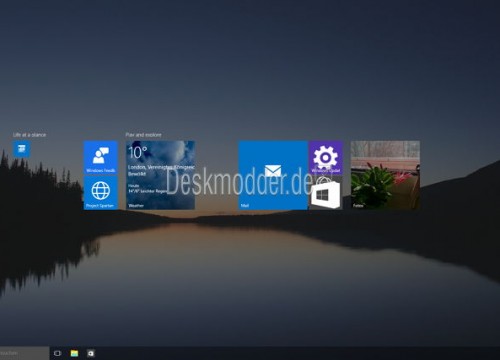Click the Task View taskbar icon
Screen dimensions: 500x360
[x=57, y=353]
